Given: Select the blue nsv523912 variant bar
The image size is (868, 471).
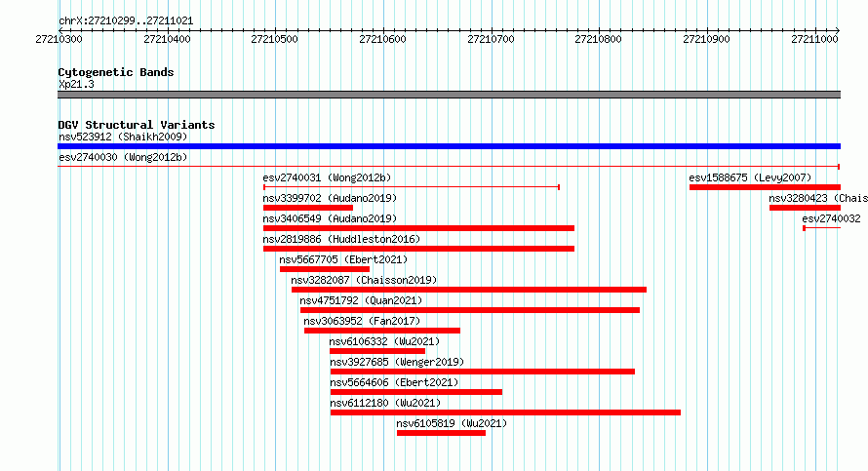Looking at the screenshot, I should (449, 146).
